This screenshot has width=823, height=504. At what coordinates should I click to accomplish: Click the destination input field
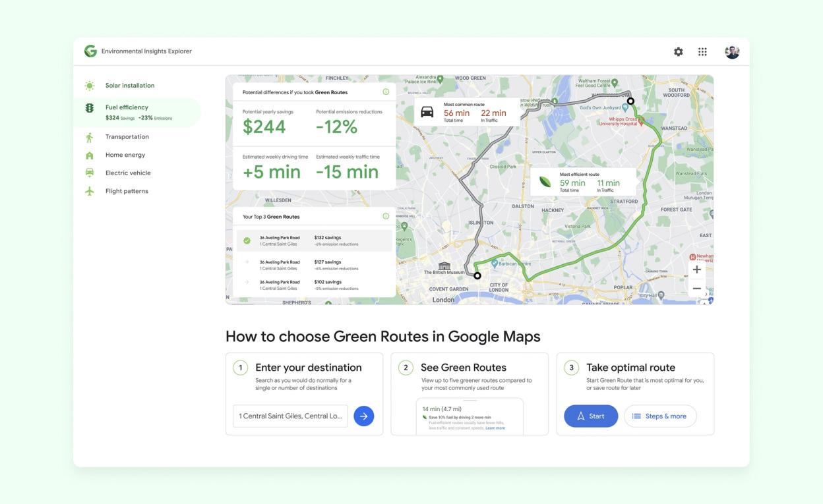[290, 416]
